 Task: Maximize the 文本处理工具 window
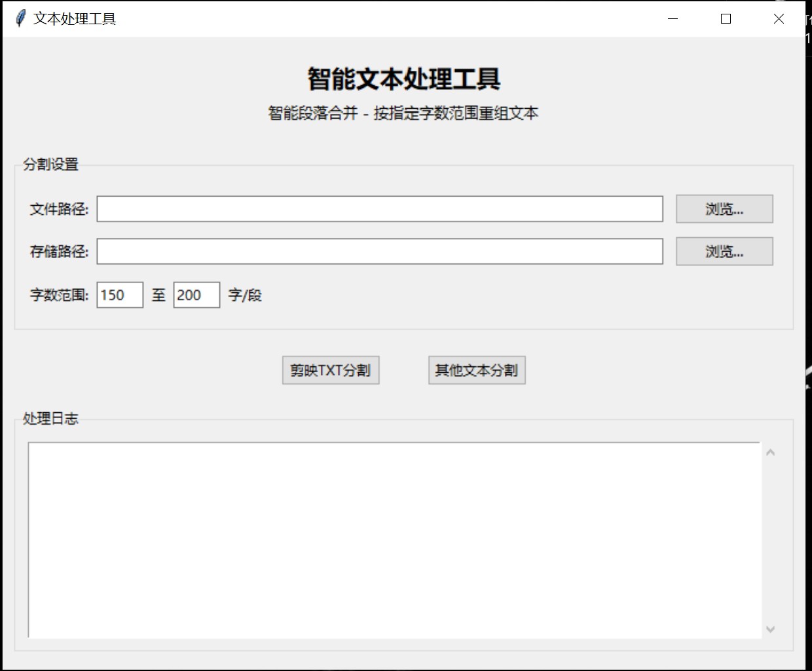click(x=726, y=18)
